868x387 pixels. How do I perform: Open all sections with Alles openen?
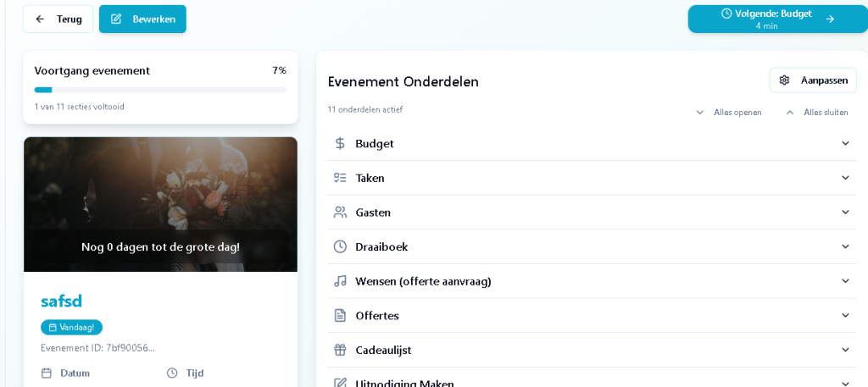727,112
